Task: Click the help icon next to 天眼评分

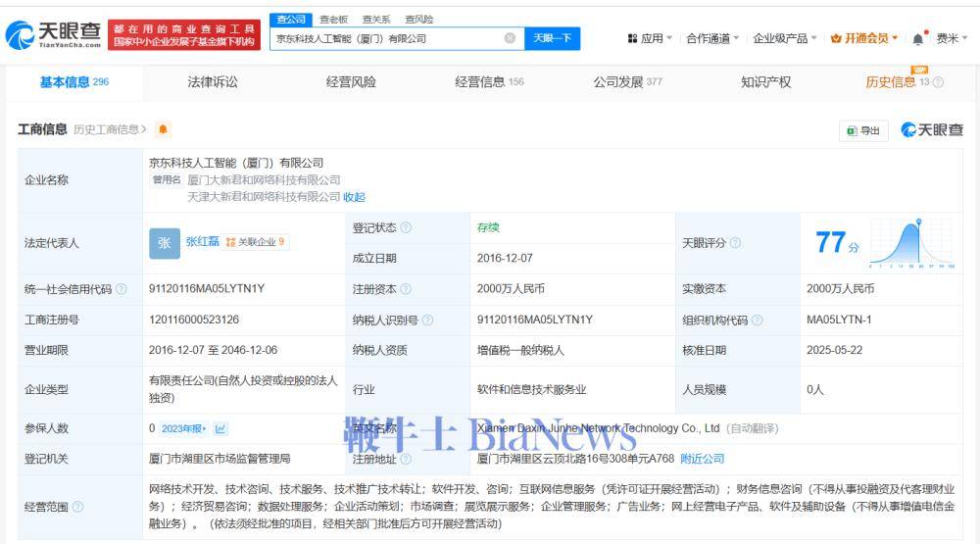Action: point(736,243)
